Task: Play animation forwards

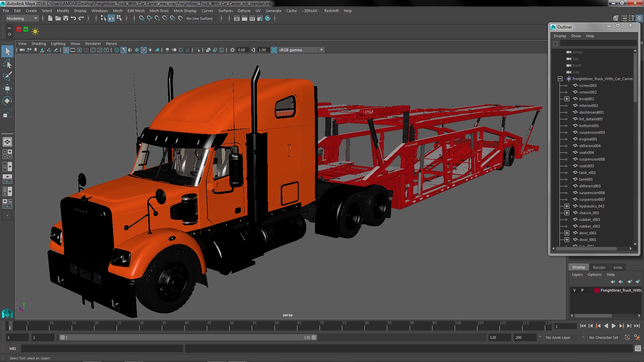Action: point(613,326)
